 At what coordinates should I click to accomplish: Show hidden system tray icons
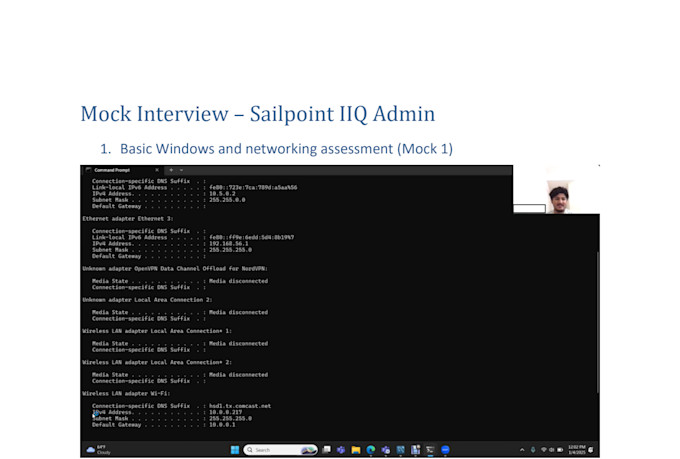522,450
